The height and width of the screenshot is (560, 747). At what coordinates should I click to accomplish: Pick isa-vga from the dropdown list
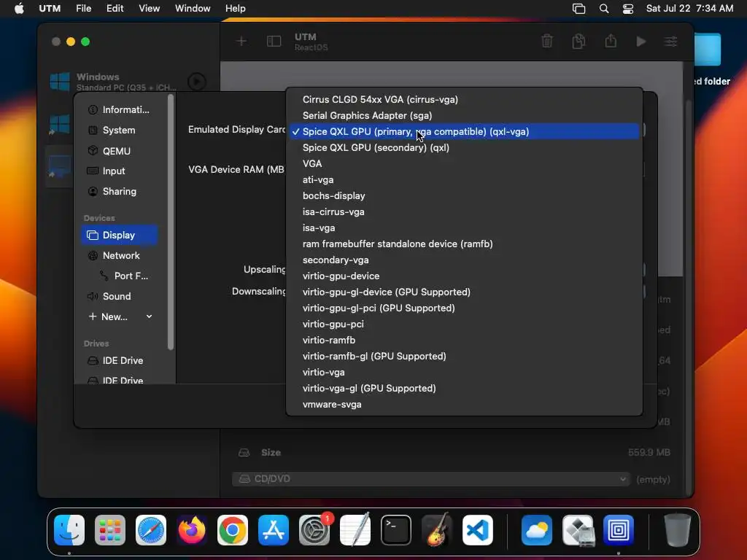point(464,228)
